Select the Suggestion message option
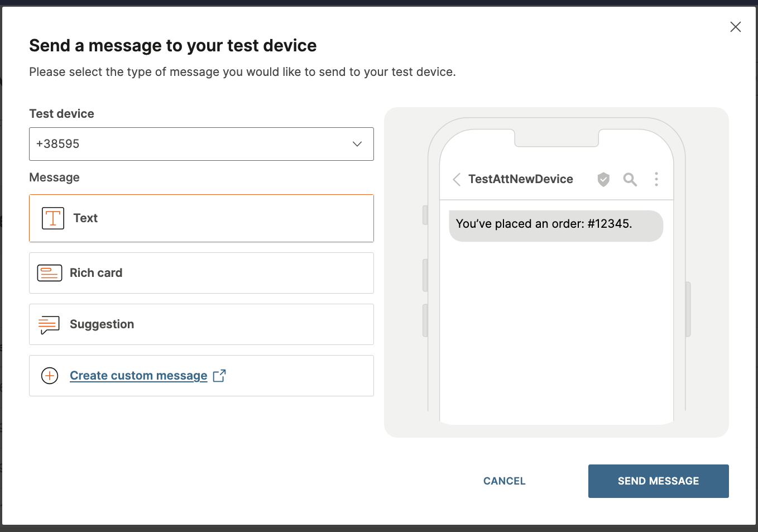This screenshot has width=758, height=532. (201, 324)
